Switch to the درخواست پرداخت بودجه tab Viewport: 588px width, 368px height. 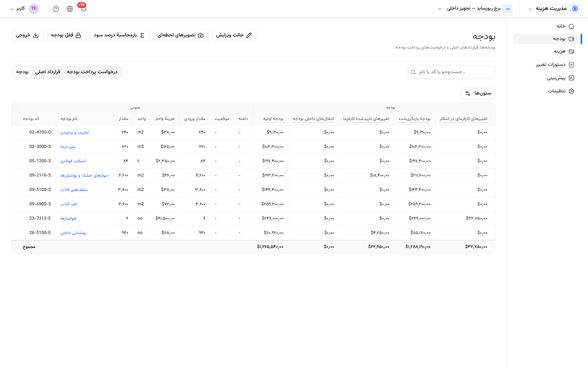pyautogui.click(x=92, y=72)
